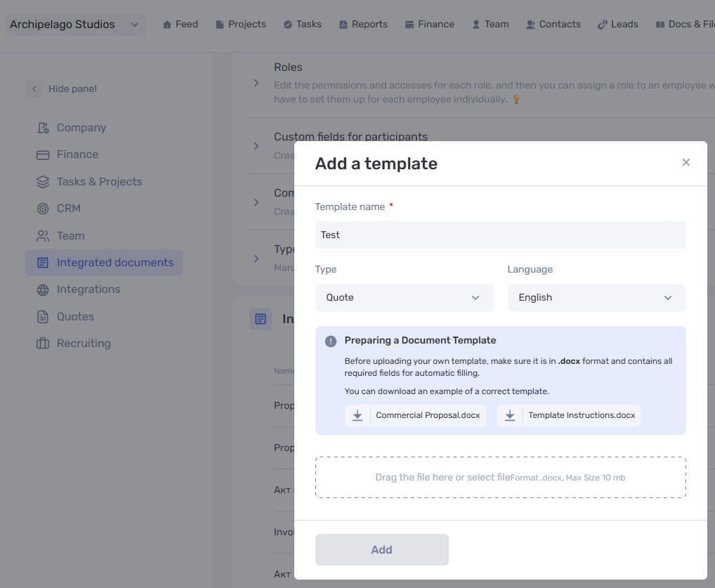Close the Add a template dialog
Screen dimensions: 715x588
(x=686, y=162)
